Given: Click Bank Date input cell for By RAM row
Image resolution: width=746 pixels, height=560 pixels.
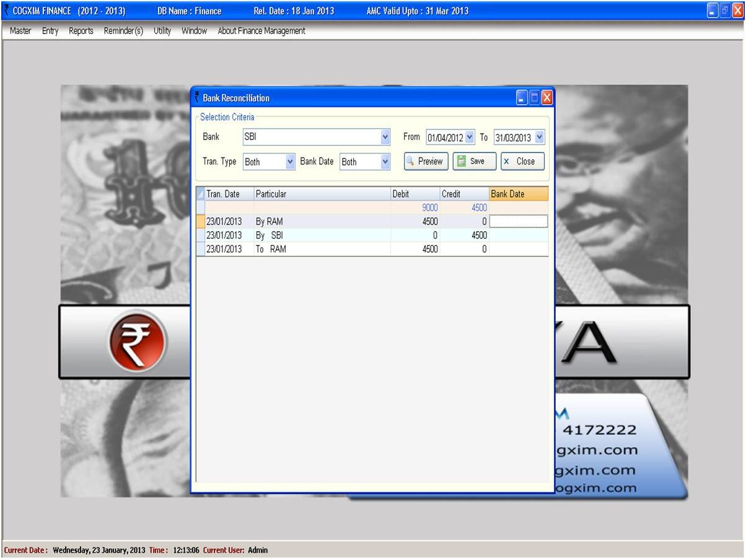Looking at the screenshot, I should (519, 221).
